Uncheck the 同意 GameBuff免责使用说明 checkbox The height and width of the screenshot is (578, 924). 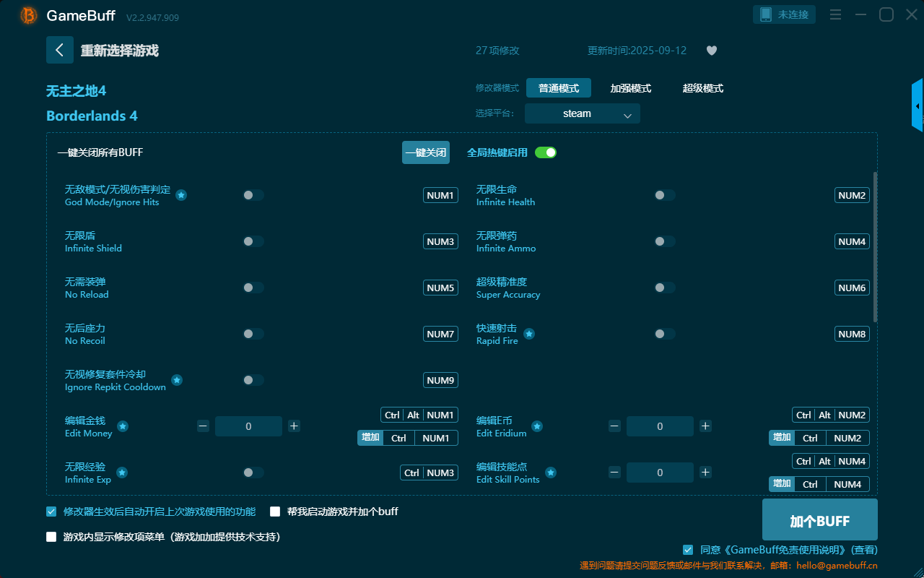(688, 550)
